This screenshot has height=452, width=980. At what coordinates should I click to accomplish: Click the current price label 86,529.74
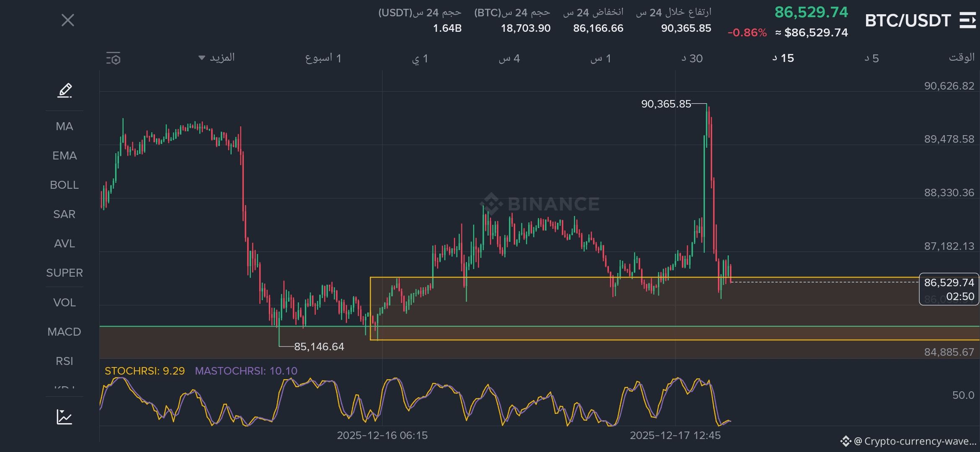[949, 283]
